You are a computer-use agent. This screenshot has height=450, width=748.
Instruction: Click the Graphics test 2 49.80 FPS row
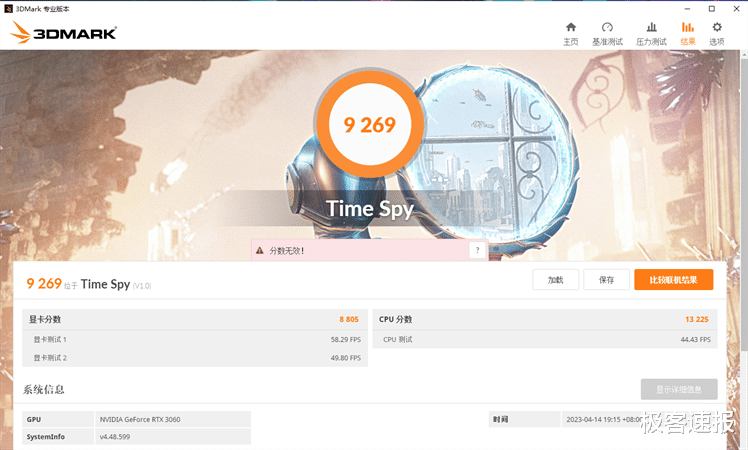point(195,357)
